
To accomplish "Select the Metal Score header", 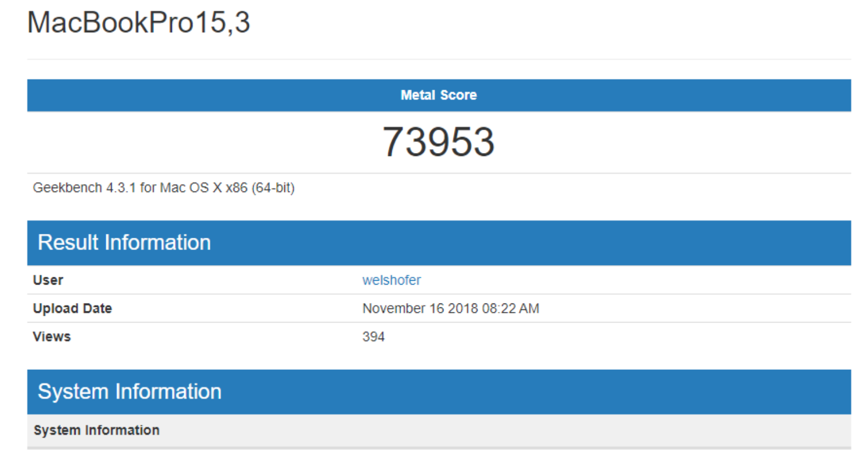I will click(x=438, y=95).
